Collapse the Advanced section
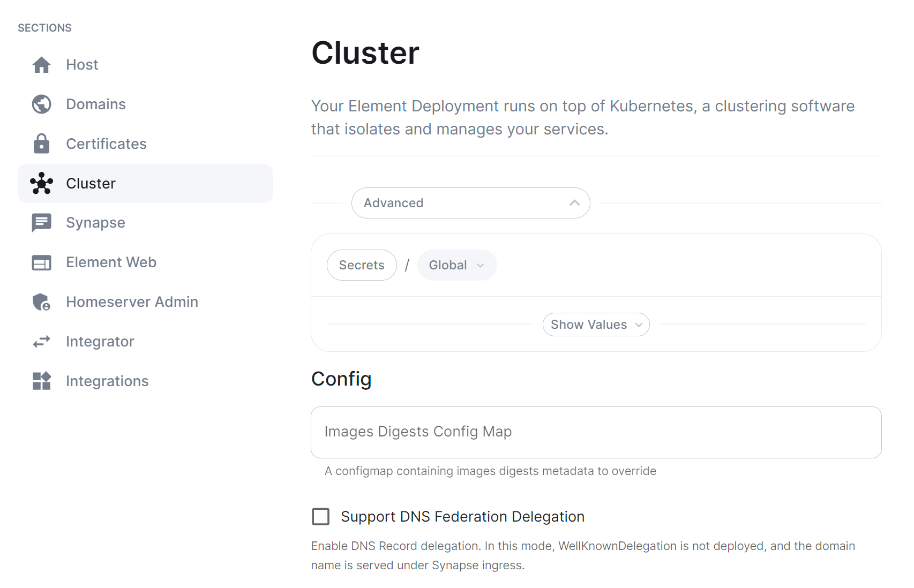914x588 pixels. tap(470, 203)
